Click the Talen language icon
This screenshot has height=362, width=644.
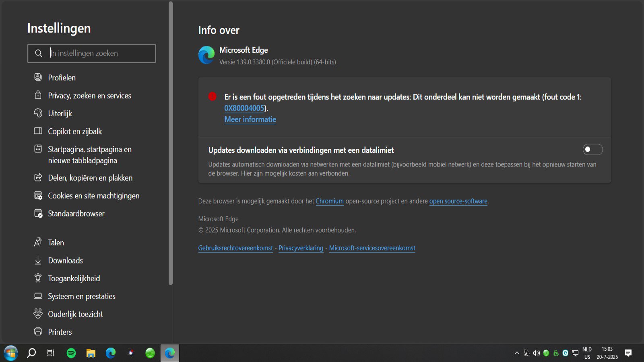38,242
